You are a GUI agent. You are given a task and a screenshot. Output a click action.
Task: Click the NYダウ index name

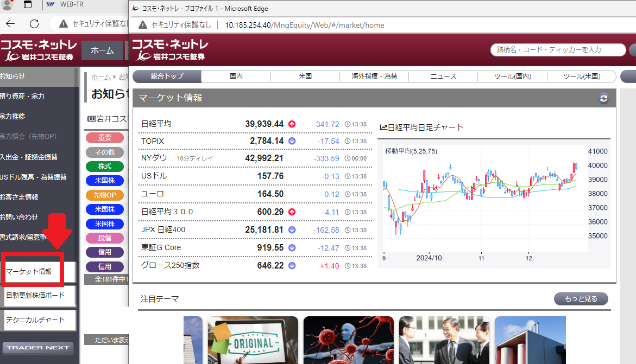pyautogui.click(x=154, y=158)
